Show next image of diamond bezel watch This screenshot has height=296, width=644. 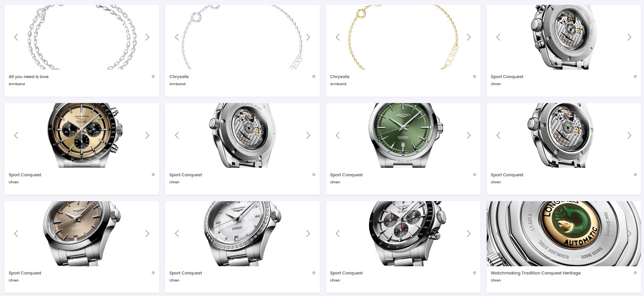click(308, 234)
